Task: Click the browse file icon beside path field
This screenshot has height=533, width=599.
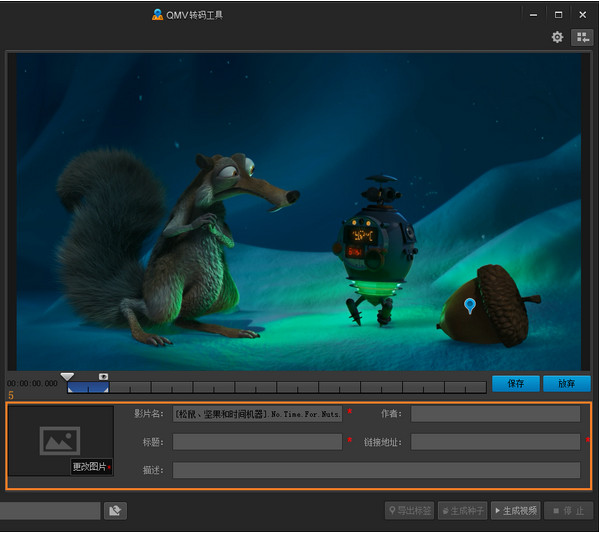Action: coord(115,511)
